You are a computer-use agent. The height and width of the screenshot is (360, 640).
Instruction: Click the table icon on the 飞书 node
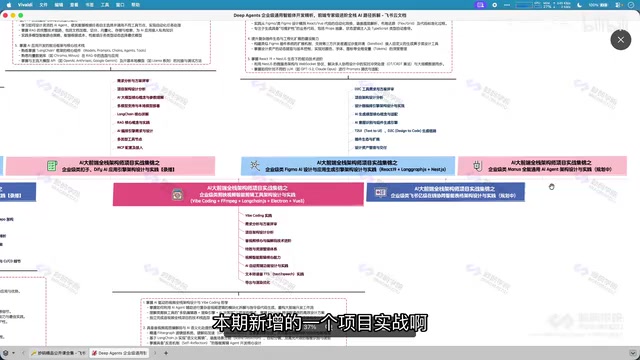coord(380,192)
